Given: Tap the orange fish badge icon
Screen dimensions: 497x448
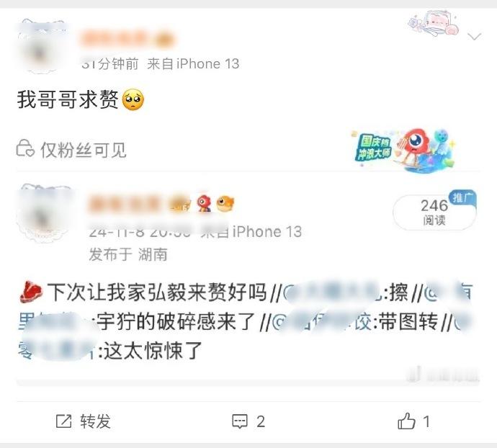Looking at the screenshot, I should (225, 203).
